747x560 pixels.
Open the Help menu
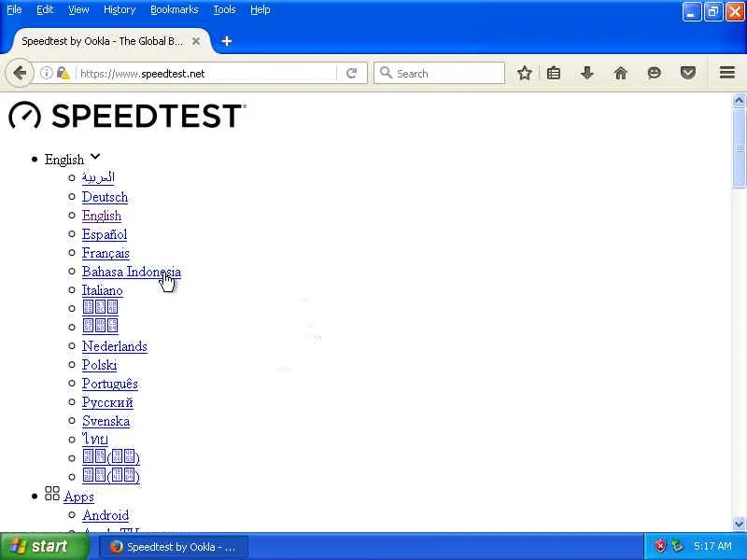tap(261, 9)
